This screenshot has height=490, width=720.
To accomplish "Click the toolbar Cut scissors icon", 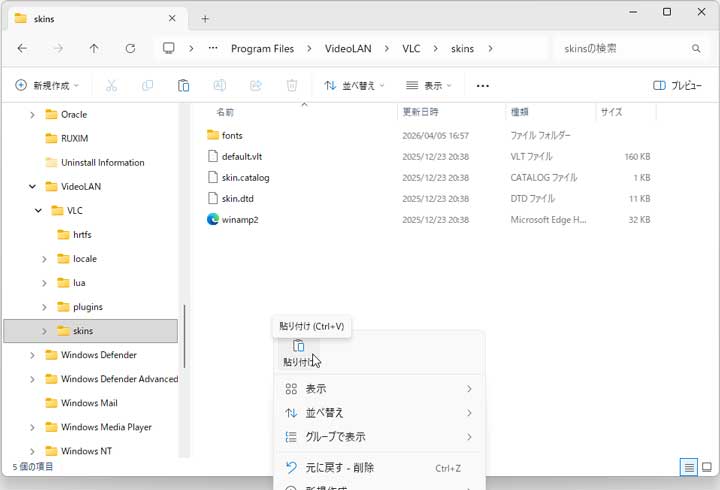I will coord(112,85).
